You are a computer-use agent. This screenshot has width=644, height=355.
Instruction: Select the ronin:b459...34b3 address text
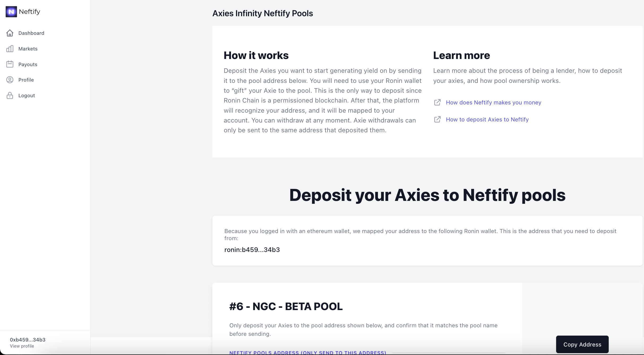(x=252, y=250)
